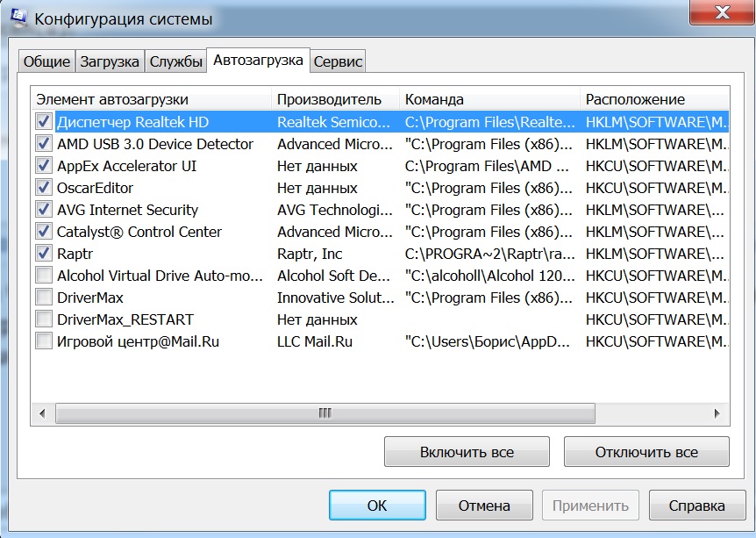Enable Alcohol Virtual Drive Auto-mount checkbox
Screen dimensions: 756x538
43,275
